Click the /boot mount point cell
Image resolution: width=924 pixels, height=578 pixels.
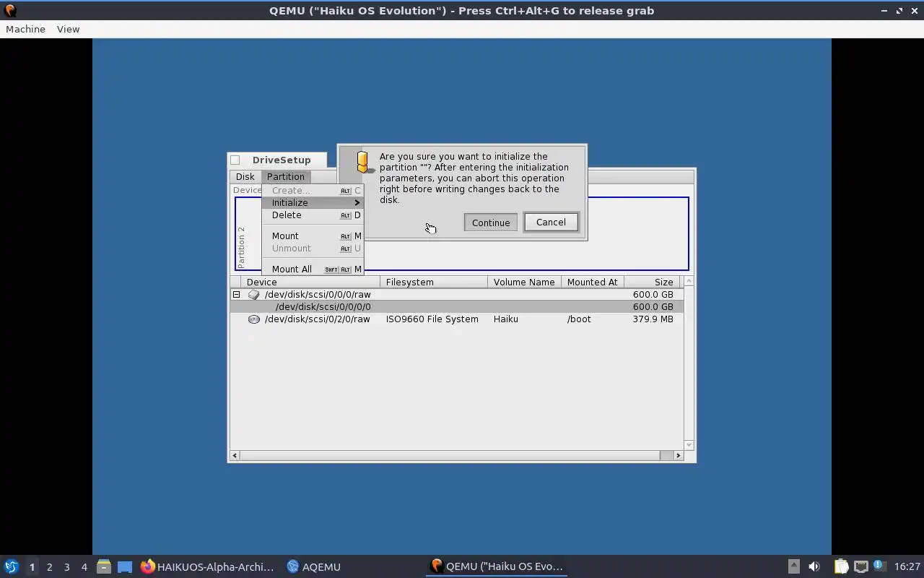pos(579,319)
